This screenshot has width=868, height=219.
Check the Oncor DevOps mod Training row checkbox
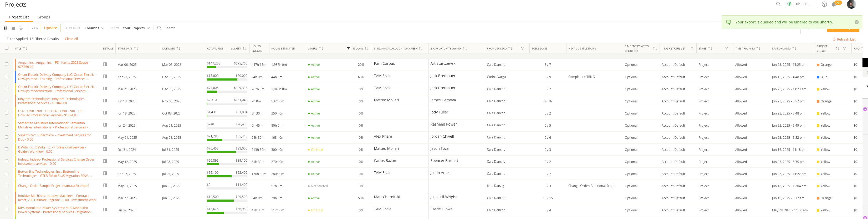click(x=7, y=77)
